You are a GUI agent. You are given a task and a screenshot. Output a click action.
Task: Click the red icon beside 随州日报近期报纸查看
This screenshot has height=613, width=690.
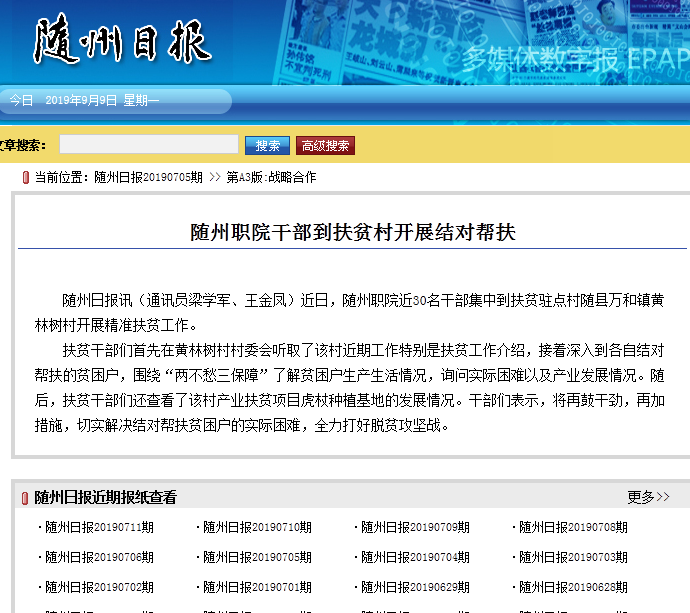[x=24, y=498]
